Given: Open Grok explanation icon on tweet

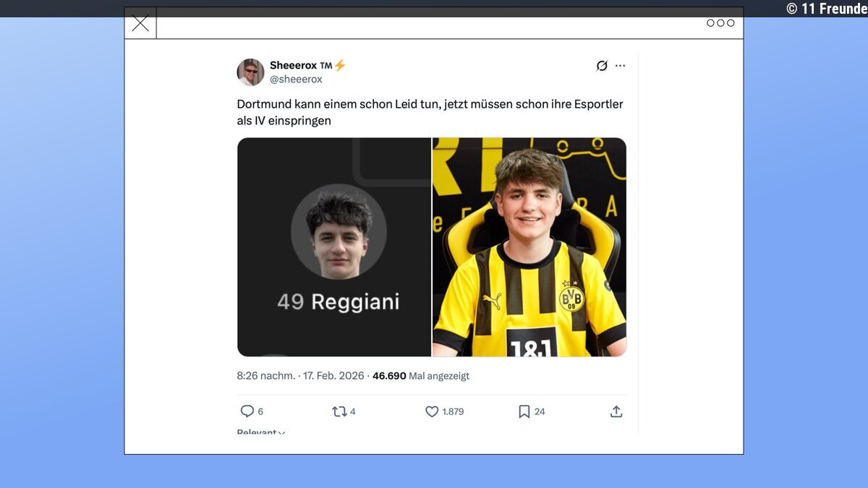Looking at the screenshot, I should coord(602,66).
